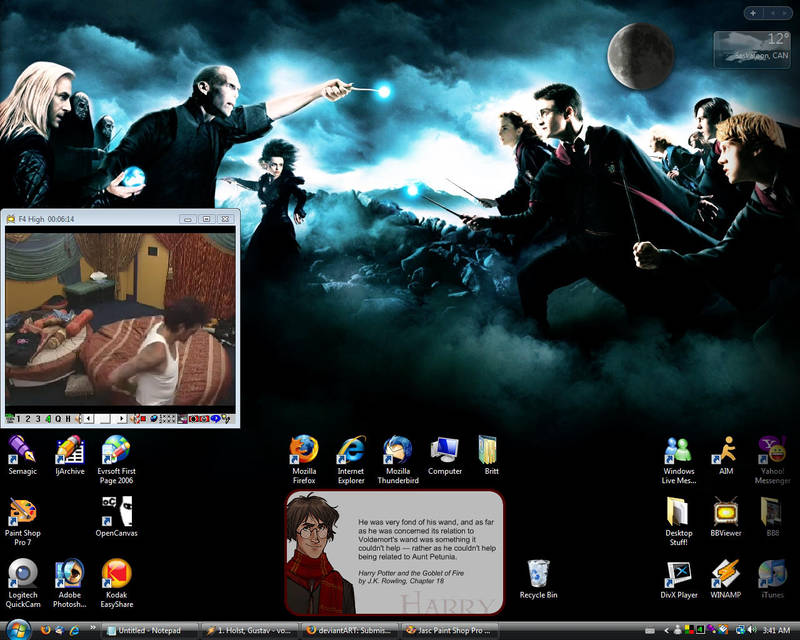Screen dimensions: 800x640
Task: Open the Desktop Stuff! folder
Action: [x=679, y=522]
